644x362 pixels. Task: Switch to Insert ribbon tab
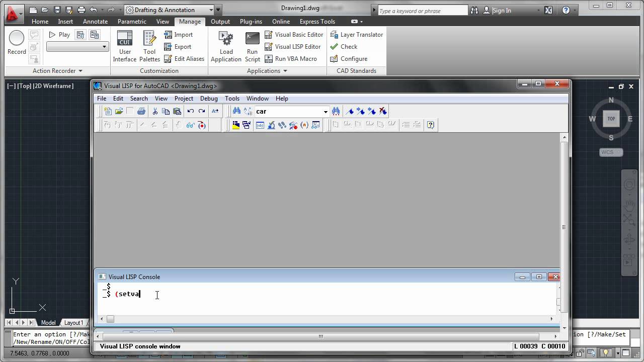[x=65, y=22]
